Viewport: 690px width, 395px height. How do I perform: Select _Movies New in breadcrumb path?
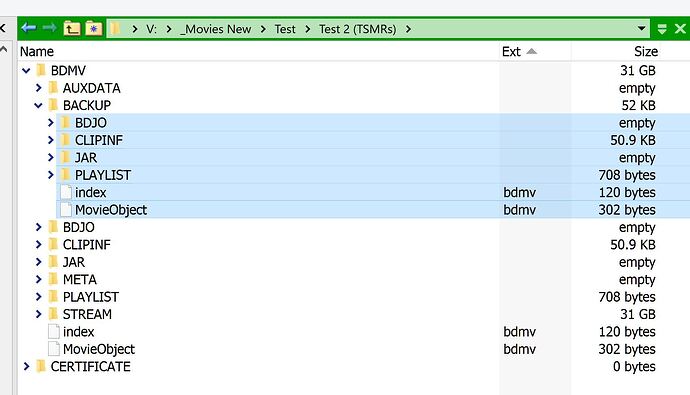click(216, 29)
